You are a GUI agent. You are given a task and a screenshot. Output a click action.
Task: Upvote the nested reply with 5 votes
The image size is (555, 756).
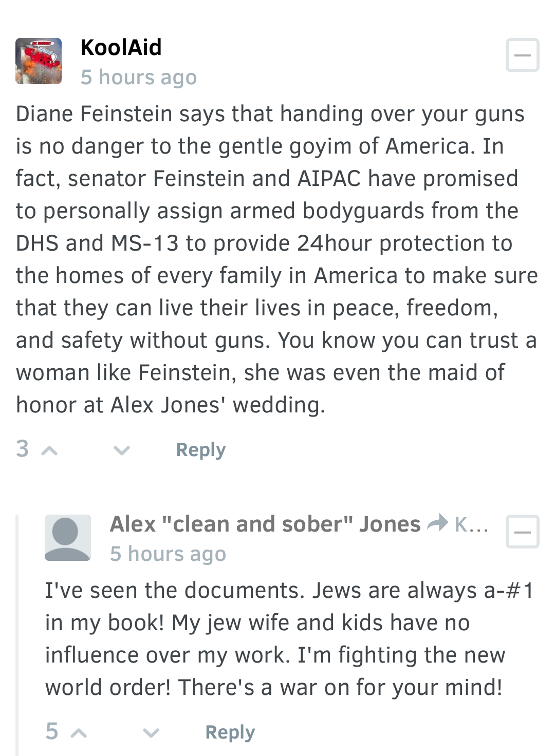[79, 733]
